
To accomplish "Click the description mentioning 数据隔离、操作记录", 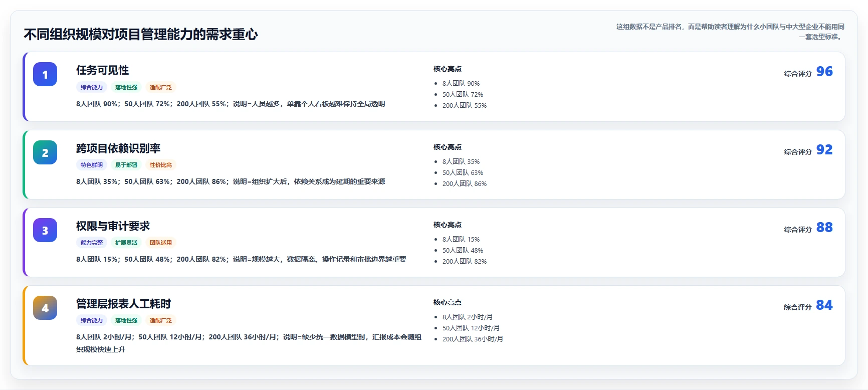I will coord(241,260).
